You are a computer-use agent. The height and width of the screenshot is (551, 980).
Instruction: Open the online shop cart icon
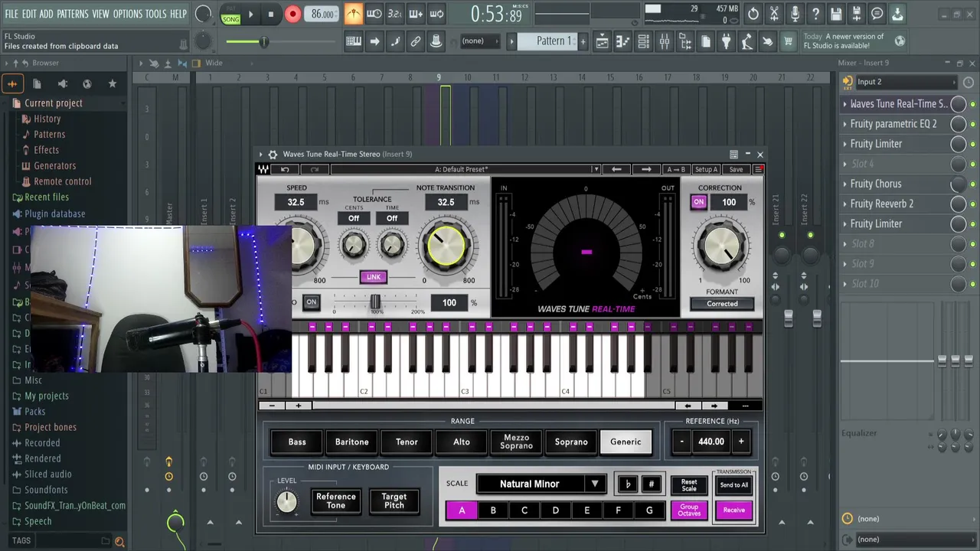[788, 41]
